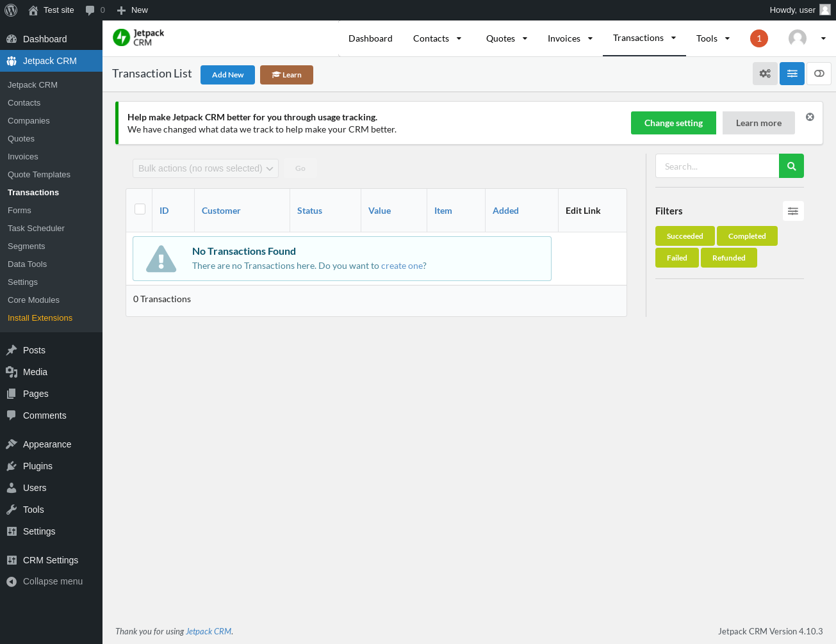This screenshot has height=644, width=836.
Task: Expand the Invoices top menu
Action: coord(570,38)
